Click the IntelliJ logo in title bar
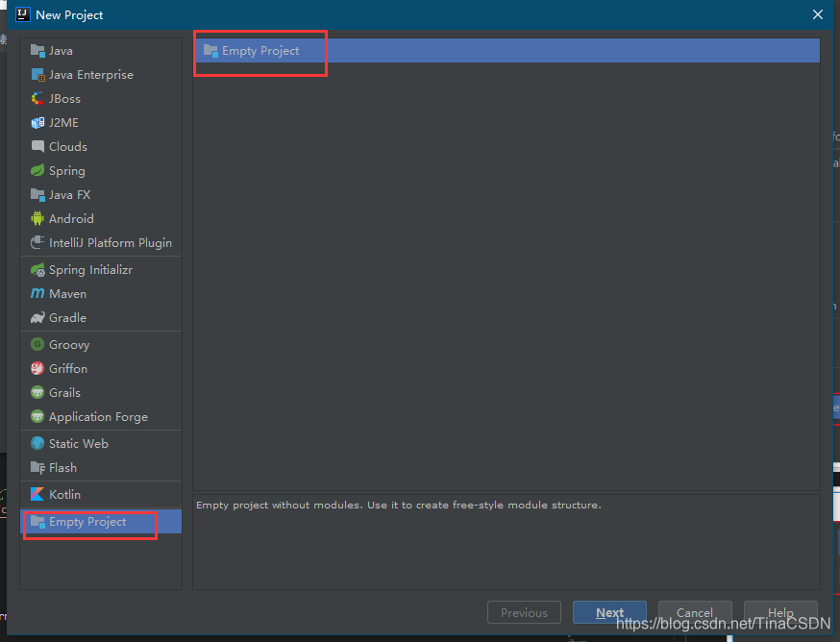The height and width of the screenshot is (642, 840). [22, 14]
